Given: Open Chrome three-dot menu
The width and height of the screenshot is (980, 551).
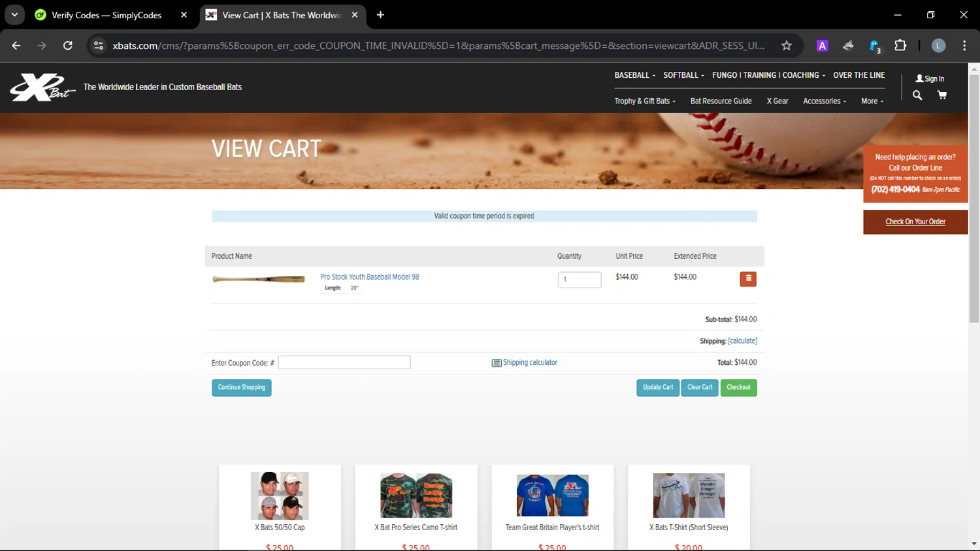Looking at the screenshot, I should (x=964, y=46).
